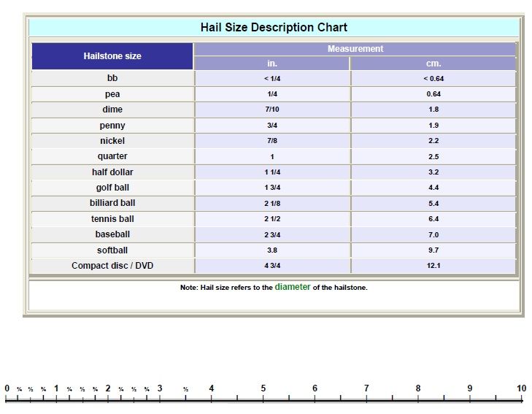
Task: Select the '2 3/4' inch value for baseball
Action: [272, 234]
